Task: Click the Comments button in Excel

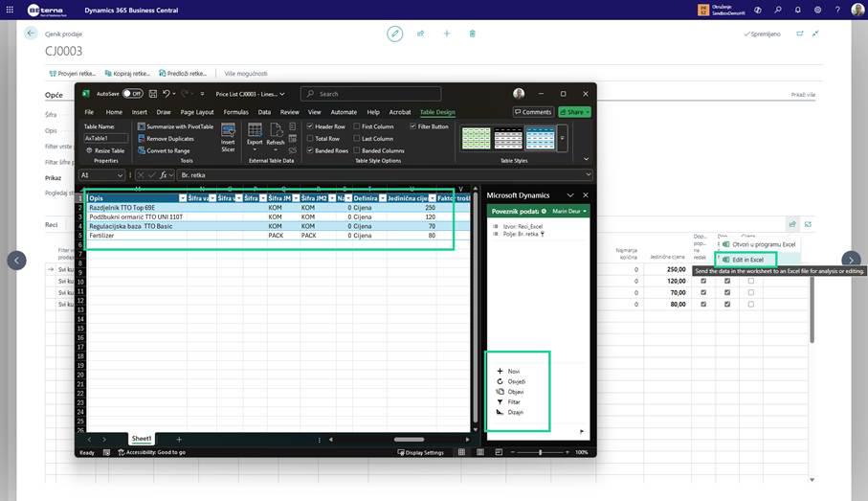Action: tap(533, 112)
